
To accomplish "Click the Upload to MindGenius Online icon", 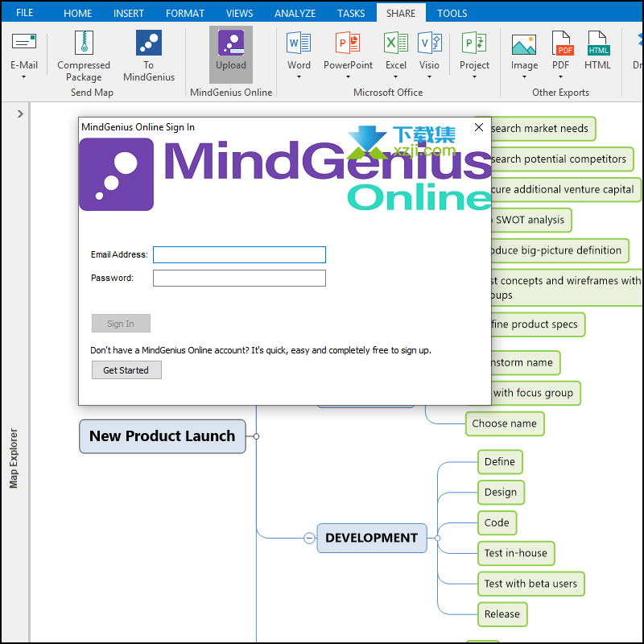I will (231, 43).
